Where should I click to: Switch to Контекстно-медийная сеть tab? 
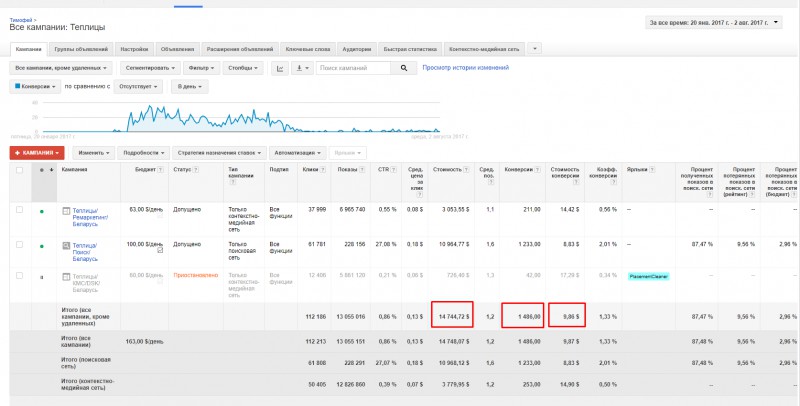coord(484,49)
